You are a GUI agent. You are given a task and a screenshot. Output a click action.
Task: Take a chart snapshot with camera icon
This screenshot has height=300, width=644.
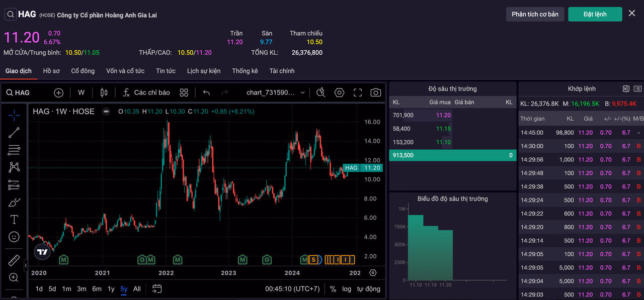[375, 92]
